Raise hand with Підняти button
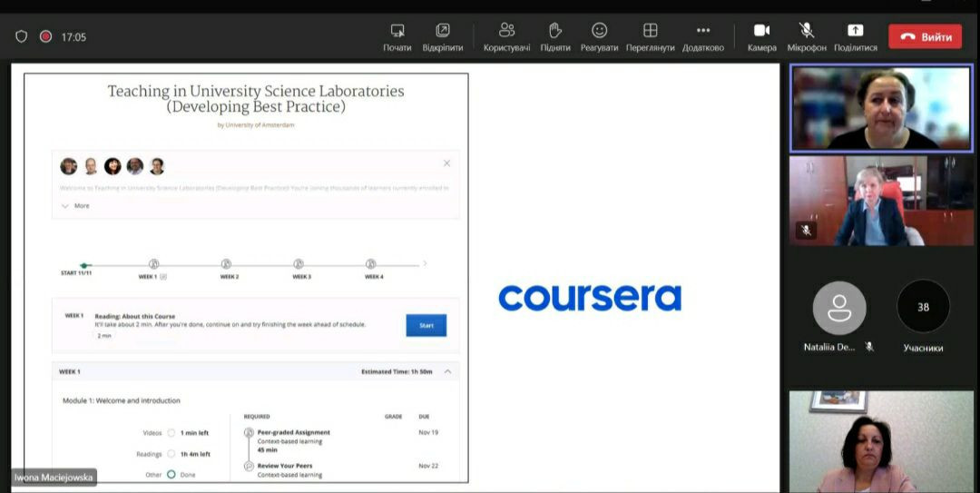 coord(555,37)
